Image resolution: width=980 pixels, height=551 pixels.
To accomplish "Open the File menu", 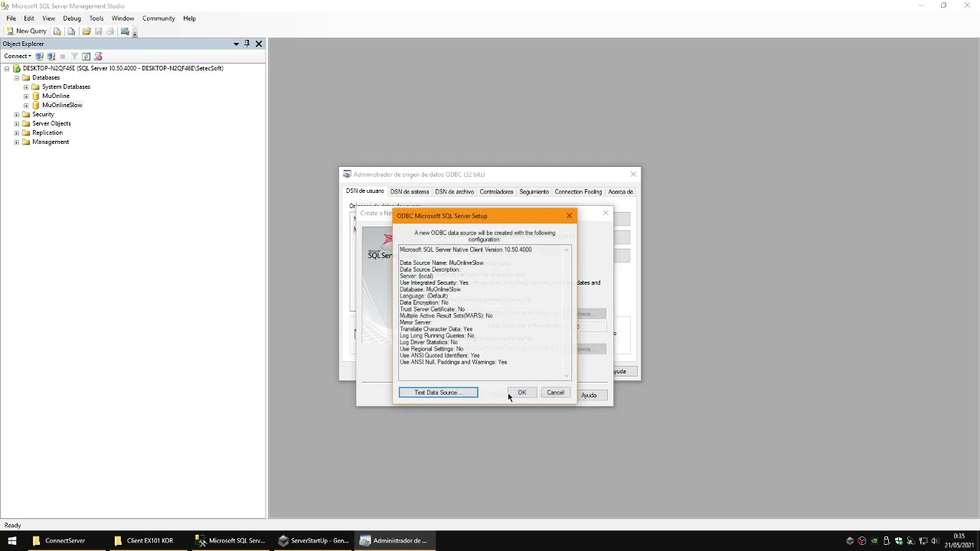I will [11, 18].
